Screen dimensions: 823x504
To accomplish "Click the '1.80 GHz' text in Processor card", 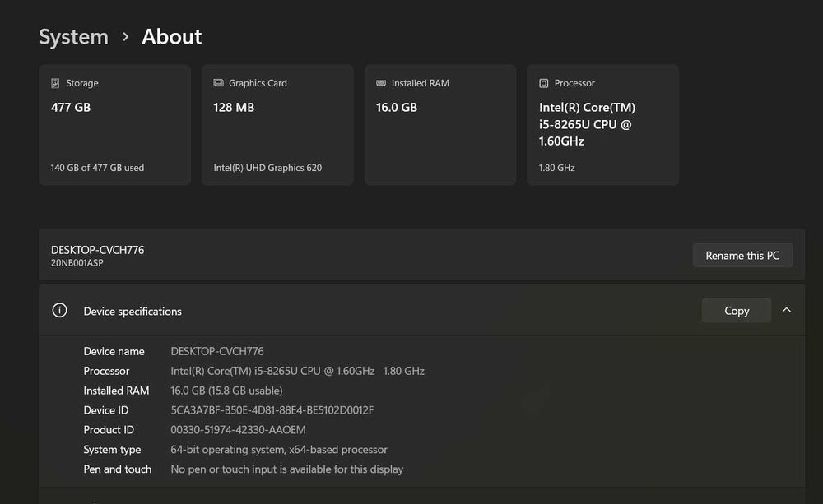I will click(557, 168).
